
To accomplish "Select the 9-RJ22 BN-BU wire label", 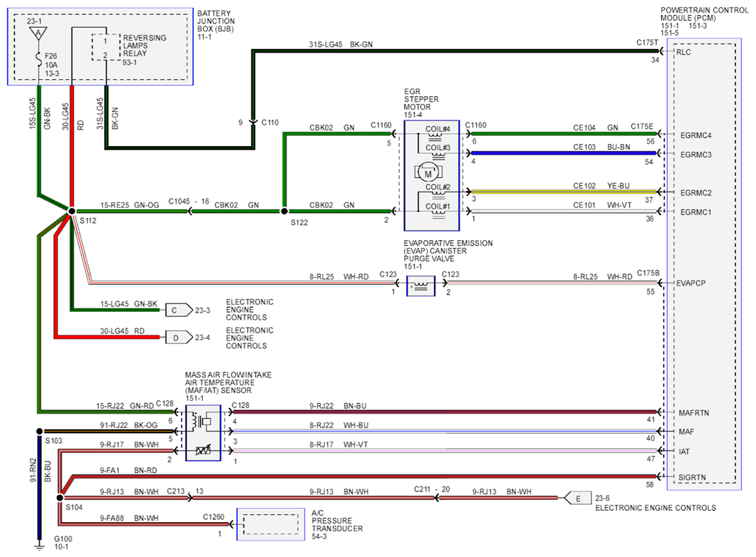I will click(x=338, y=406).
